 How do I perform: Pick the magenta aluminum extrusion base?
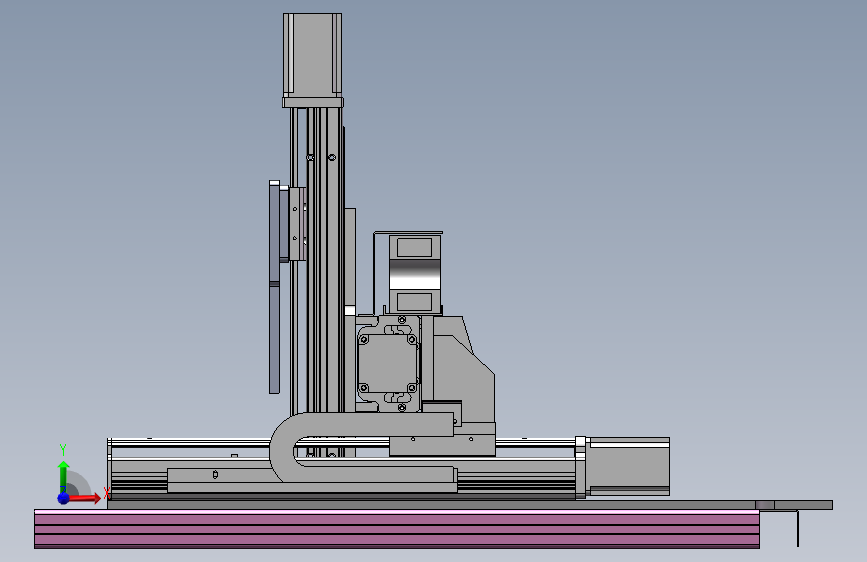coord(397,529)
